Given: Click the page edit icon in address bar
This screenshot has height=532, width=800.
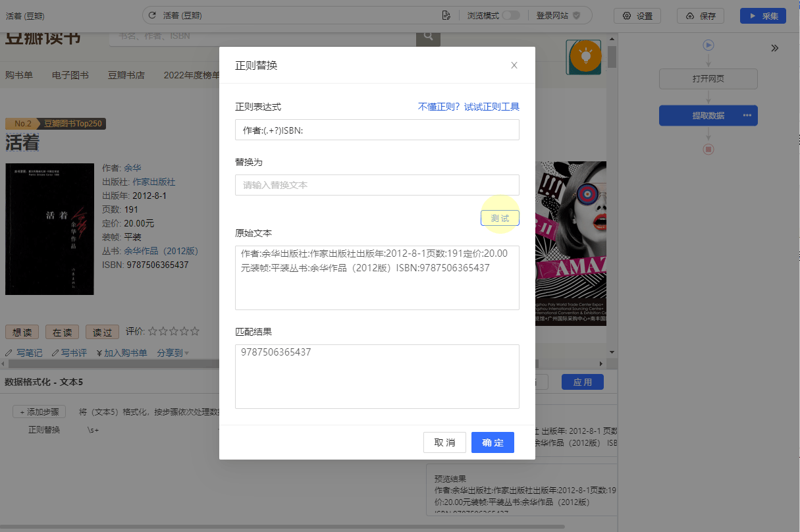Looking at the screenshot, I should tap(446, 15).
